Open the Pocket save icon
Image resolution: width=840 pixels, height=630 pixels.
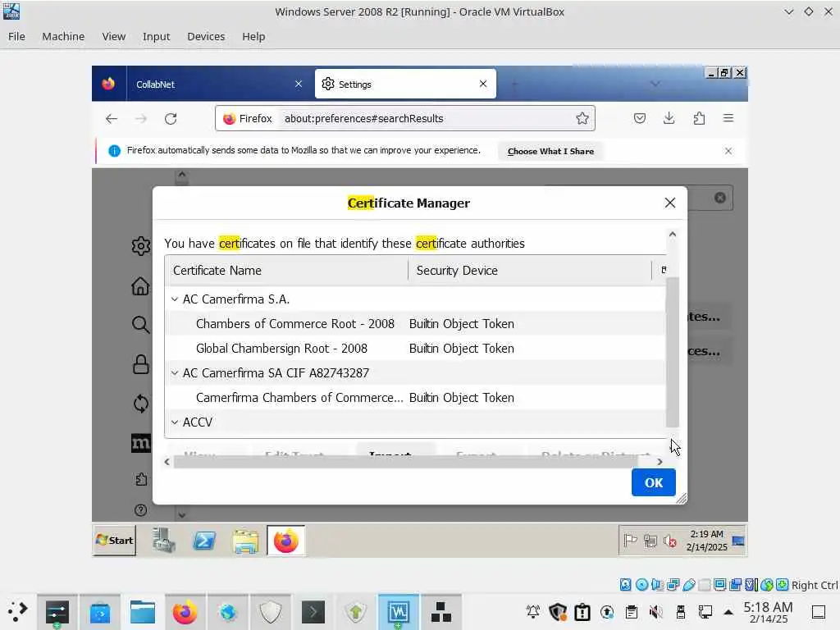coord(640,118)
